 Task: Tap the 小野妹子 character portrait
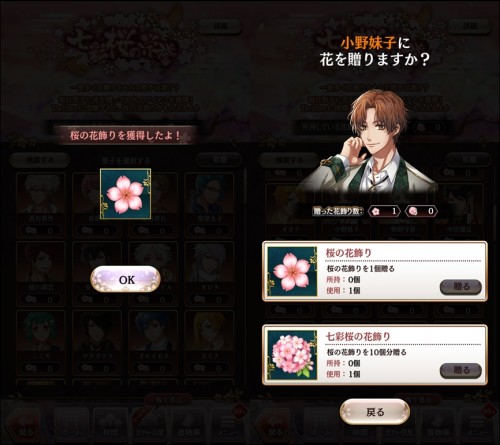pos(372,142)
